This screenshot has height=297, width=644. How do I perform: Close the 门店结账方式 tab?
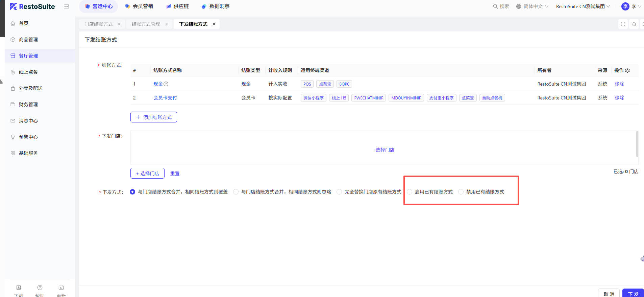(119, 24)
